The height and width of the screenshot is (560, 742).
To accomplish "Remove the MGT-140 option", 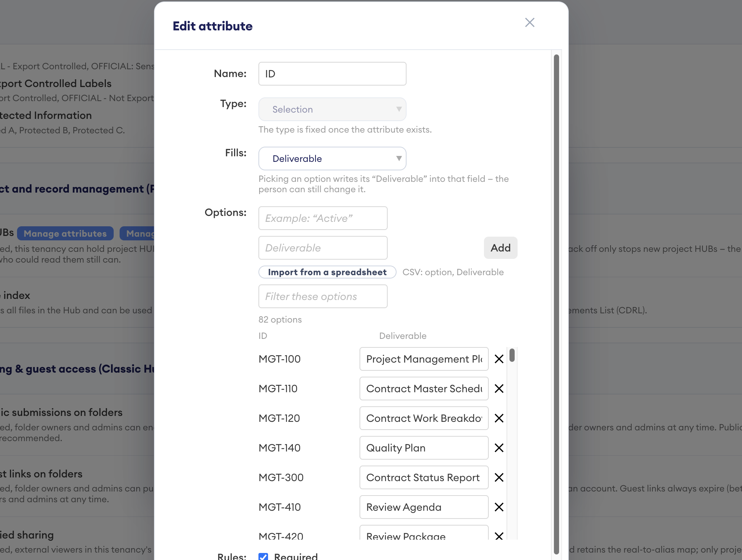I will 499,448.
